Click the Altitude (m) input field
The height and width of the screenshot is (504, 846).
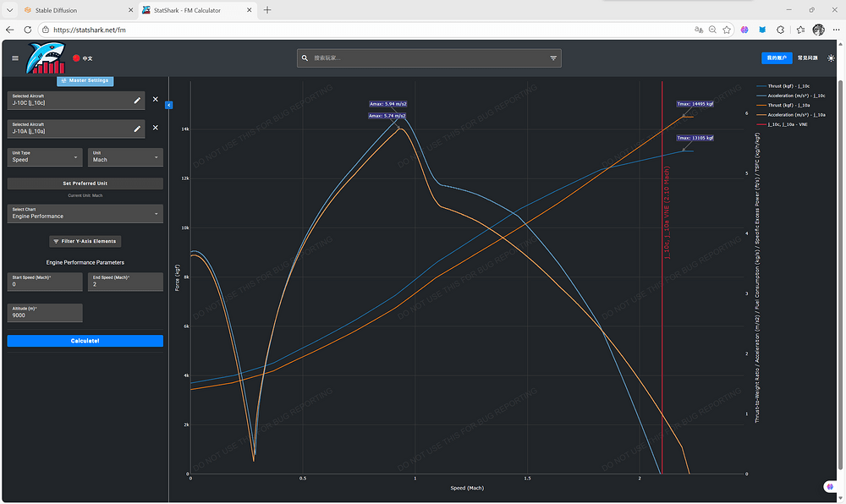pyautogui.click(x=45, y=313)
